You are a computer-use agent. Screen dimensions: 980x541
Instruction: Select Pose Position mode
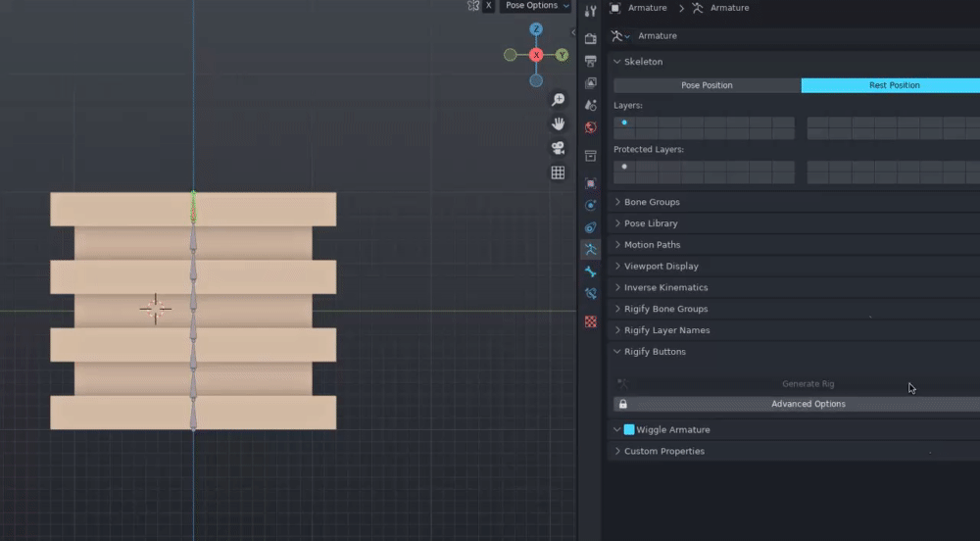[x=707, y=85]
